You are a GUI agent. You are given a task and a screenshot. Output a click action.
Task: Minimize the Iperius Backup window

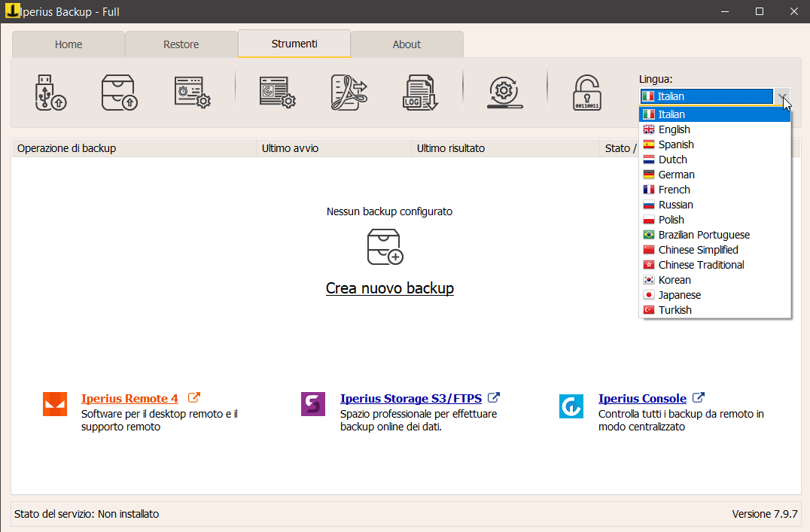tap(725, 11)
